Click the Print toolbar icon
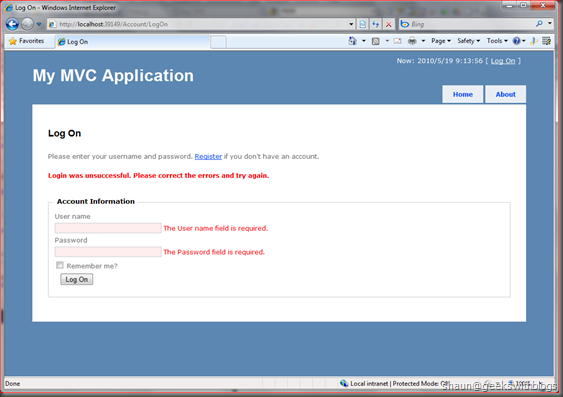 pos(412,41)
